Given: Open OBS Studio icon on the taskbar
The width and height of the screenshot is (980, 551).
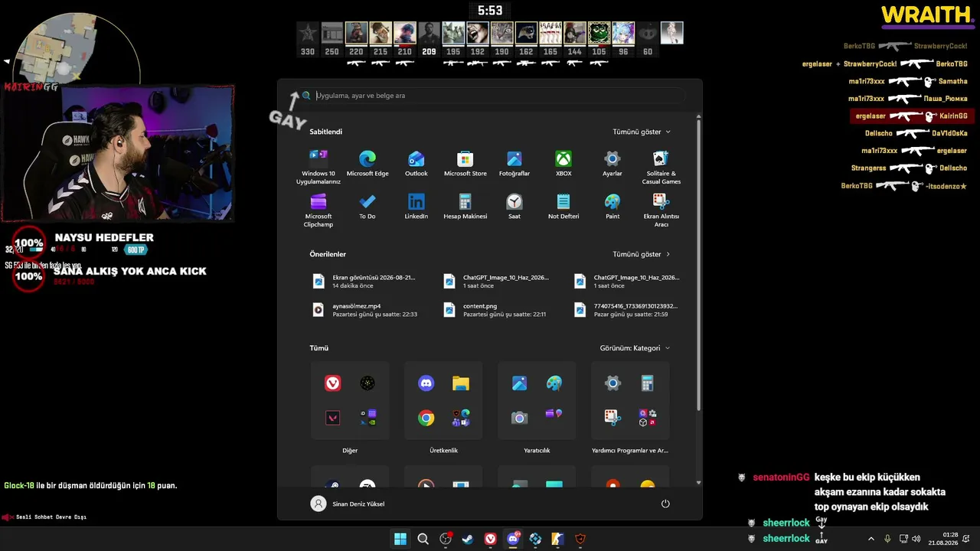Looking at the screenshot, I should click(446, 539).
